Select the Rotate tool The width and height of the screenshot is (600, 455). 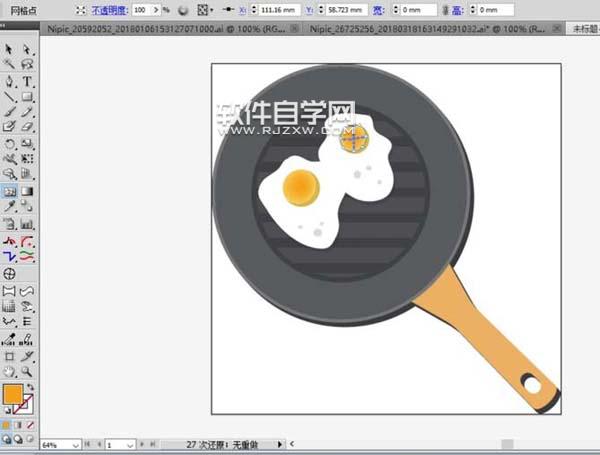9,144
